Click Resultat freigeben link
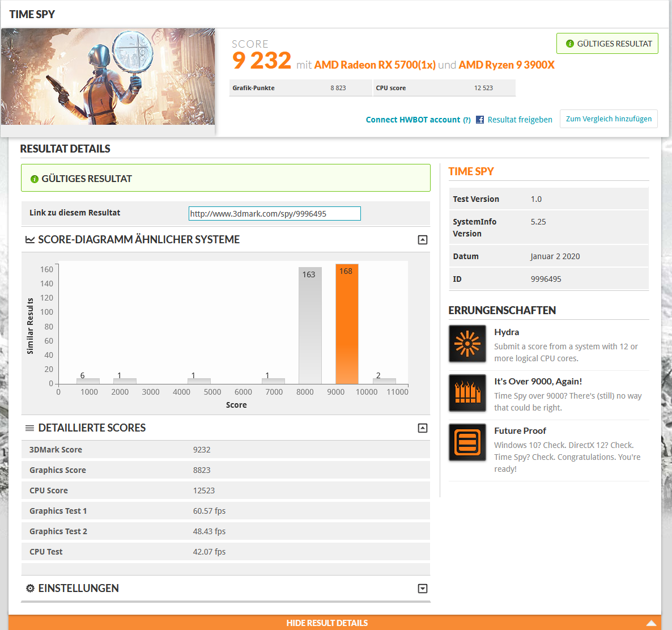The width and height of the screenshot is (672, 630). [x=520, y=120]
